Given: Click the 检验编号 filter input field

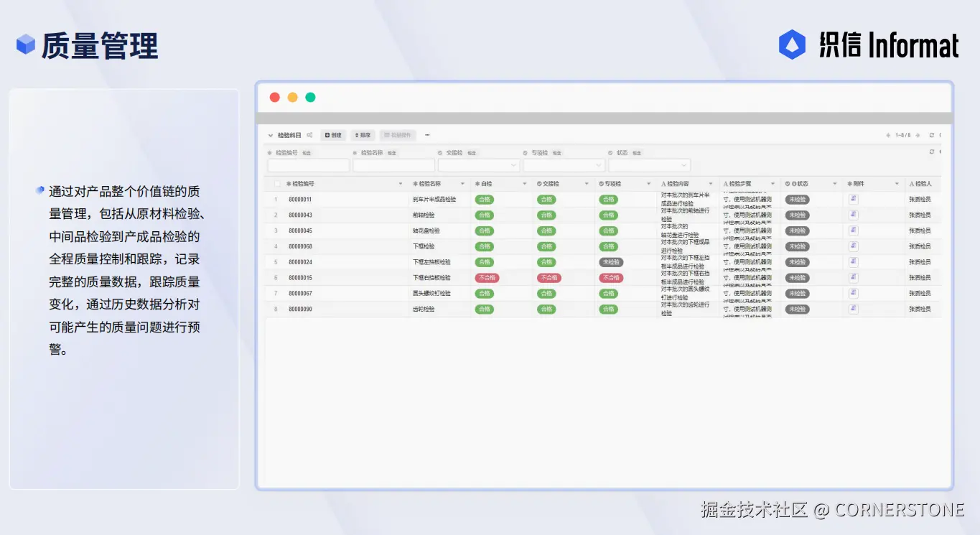Looking at the screenshot, I should point(309,165).
